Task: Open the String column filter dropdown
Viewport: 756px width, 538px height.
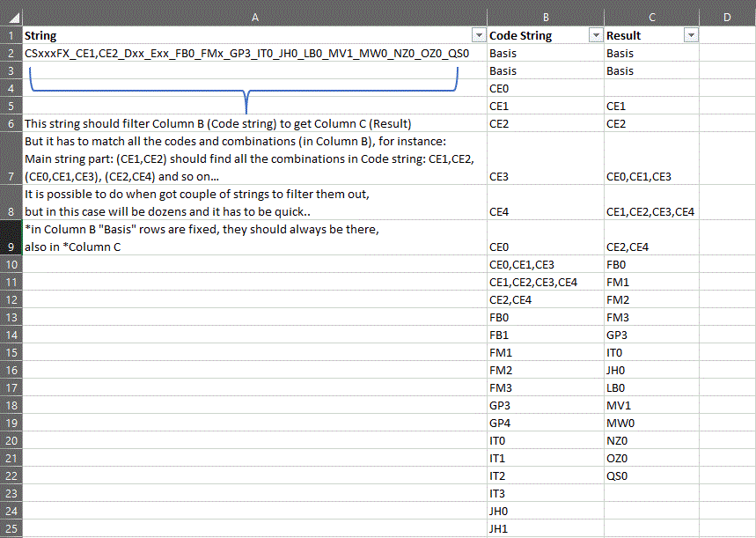Action: pyautogui.click(x=479, y=35)
